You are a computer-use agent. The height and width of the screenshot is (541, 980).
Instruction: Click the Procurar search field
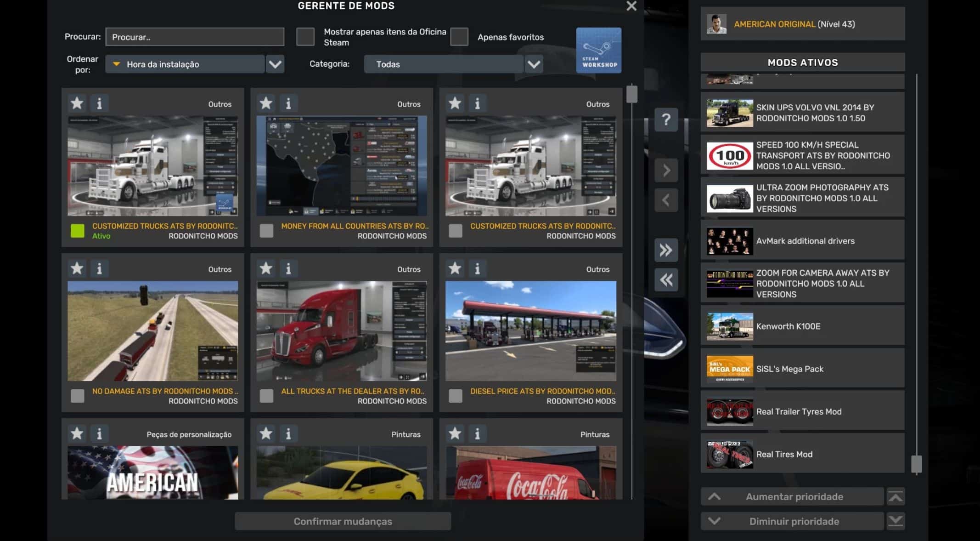195,37
